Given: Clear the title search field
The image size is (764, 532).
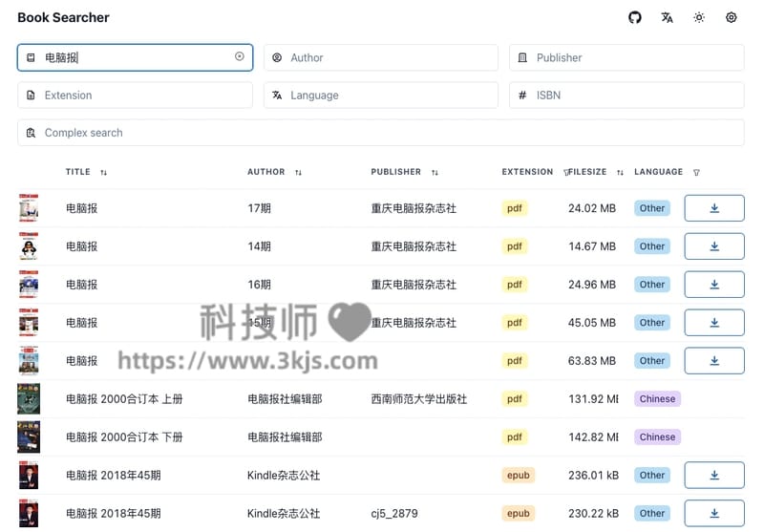Looking at the screenshot, I should [x=240, y=56].
